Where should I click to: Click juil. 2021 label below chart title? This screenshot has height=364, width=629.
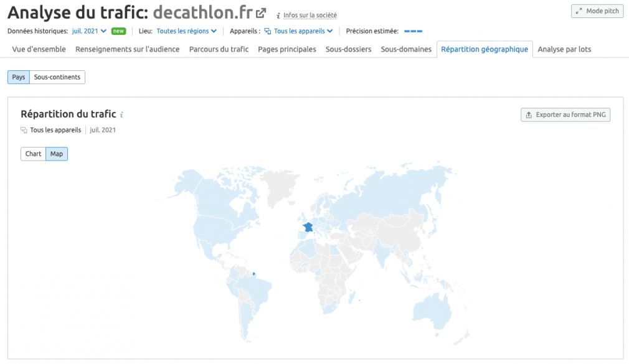[103, 130]
